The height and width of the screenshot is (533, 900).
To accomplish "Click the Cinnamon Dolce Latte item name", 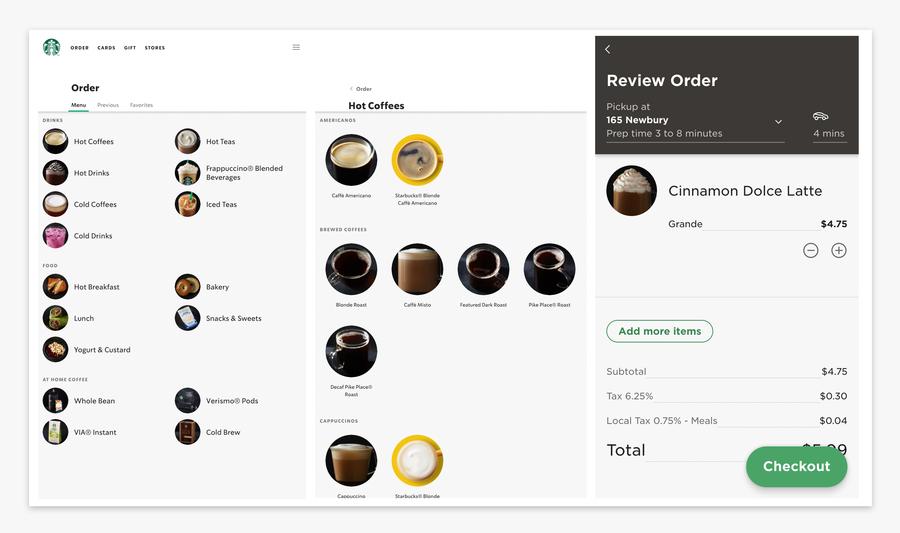I will point(745,191).
